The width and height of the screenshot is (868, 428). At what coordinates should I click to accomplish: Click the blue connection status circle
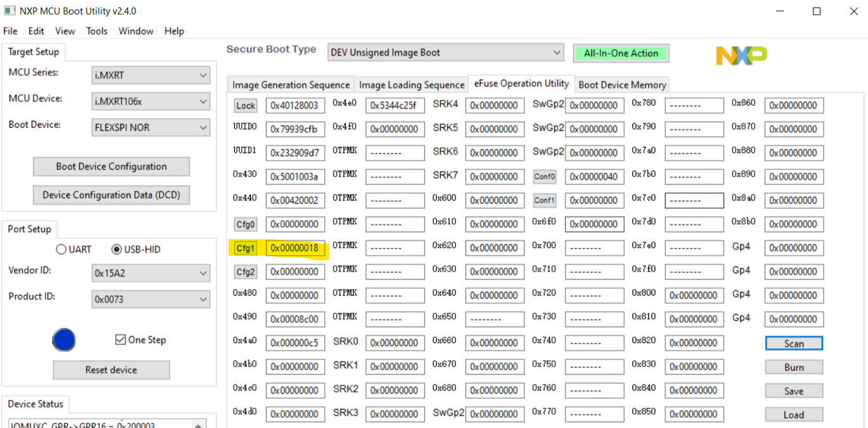pyautogui.click(x=63, y=340)
